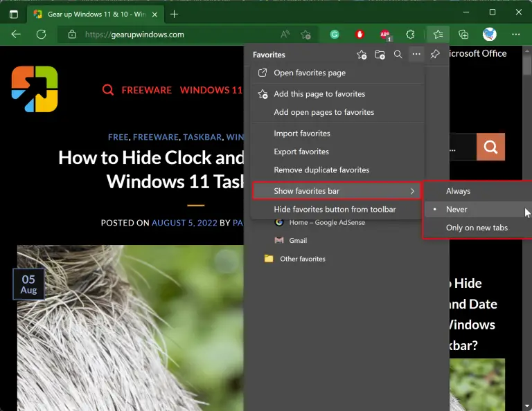Screen dimensions: 532x411
Task: Set favorites bar to Never
Action: coord(478,210)
